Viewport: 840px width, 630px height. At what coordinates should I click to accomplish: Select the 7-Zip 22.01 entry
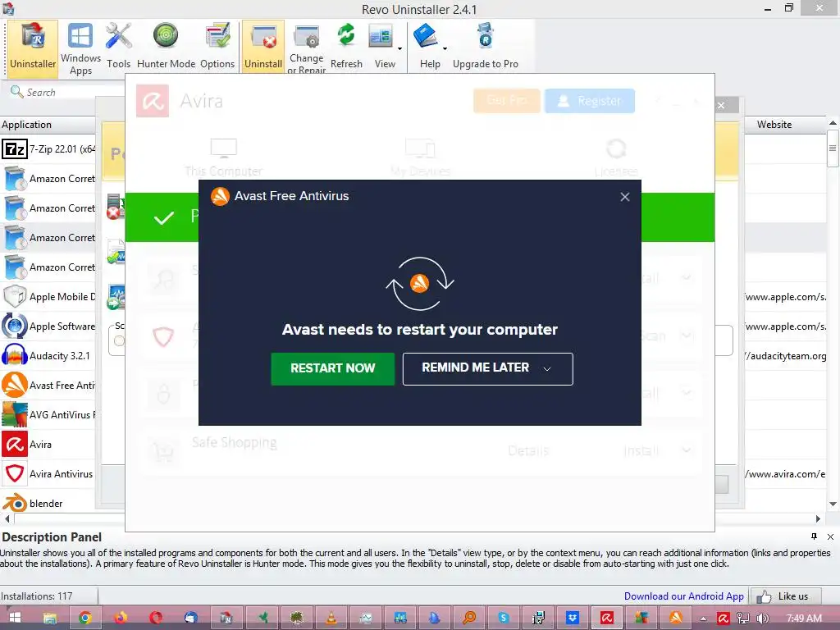point(48,149)
